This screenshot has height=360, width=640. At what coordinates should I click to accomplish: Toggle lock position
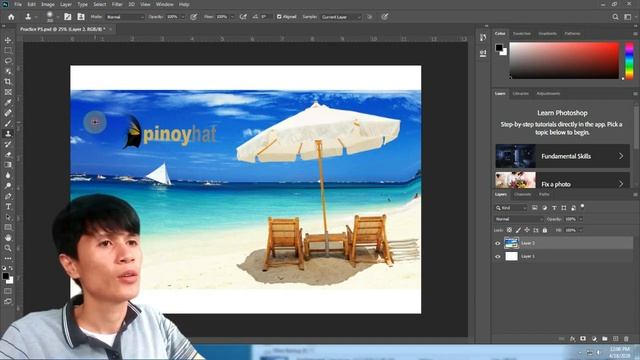click(x=527, y=230)
